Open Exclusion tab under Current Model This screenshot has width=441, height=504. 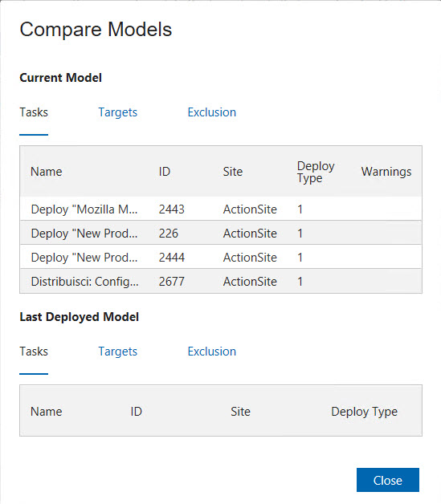click(x=211, y=112)
